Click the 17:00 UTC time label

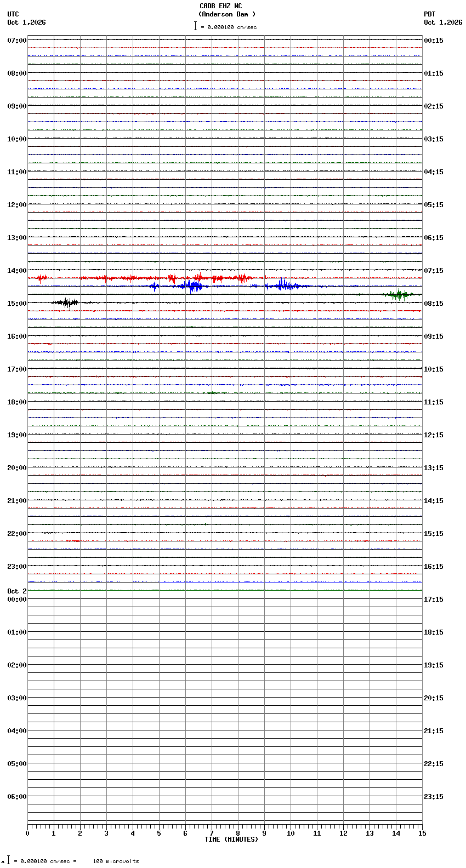point(17,369)
